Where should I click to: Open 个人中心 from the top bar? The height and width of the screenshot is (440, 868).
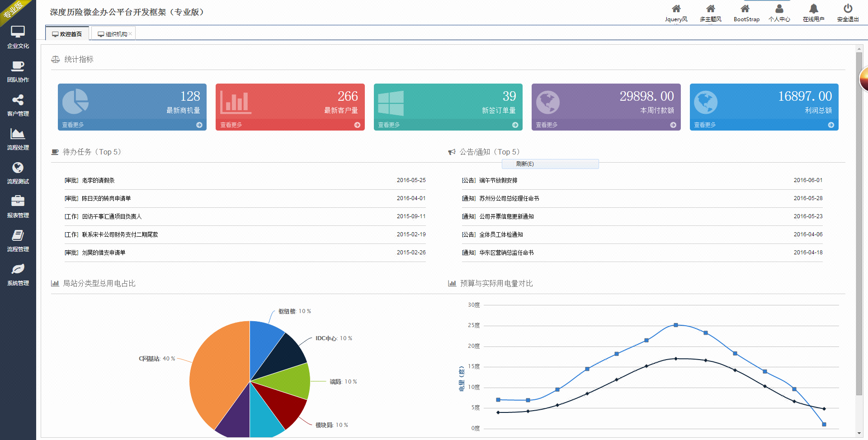point(779,12)
